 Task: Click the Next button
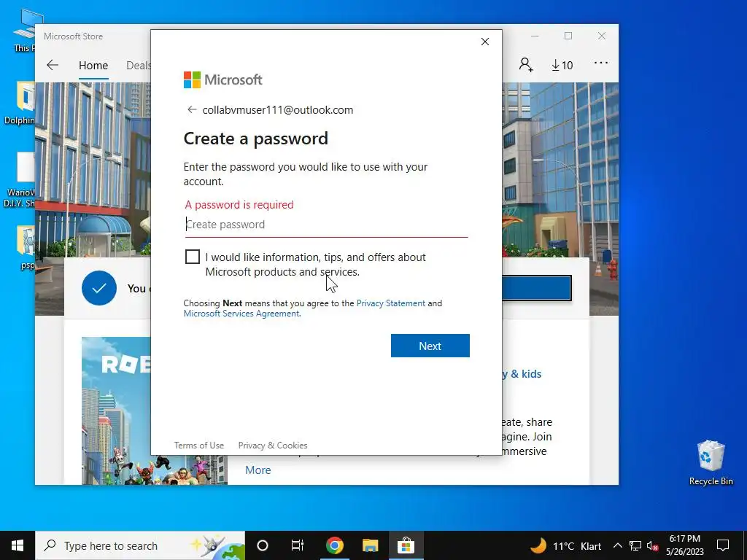430,346
